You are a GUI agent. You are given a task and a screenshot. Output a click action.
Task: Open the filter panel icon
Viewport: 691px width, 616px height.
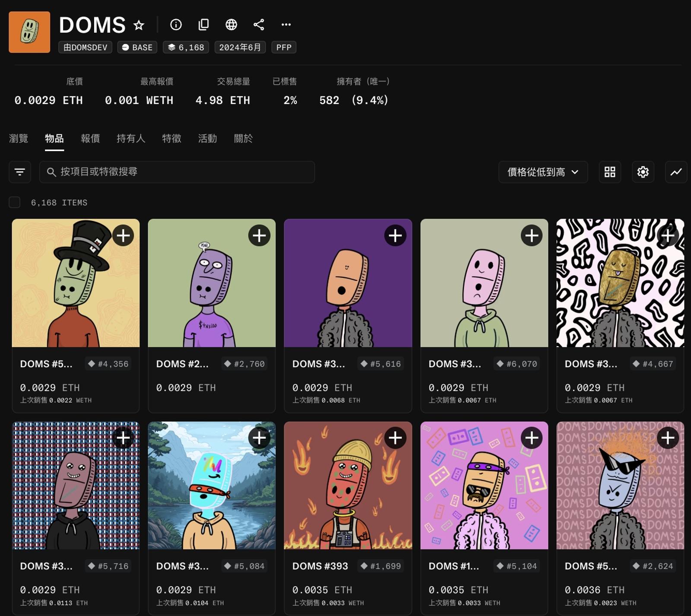(20, 172)
